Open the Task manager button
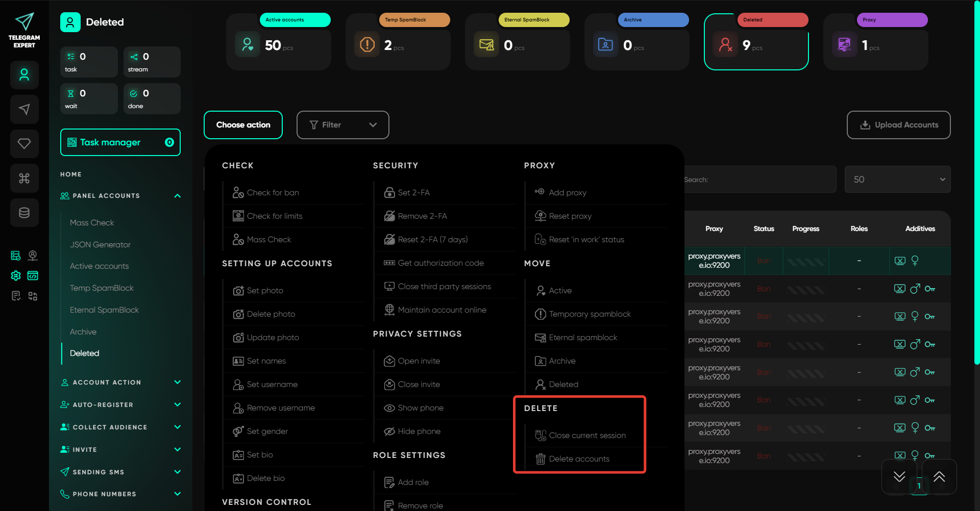Screen dimensions: 980x511 pyautogui.click(x=120, y=143)
